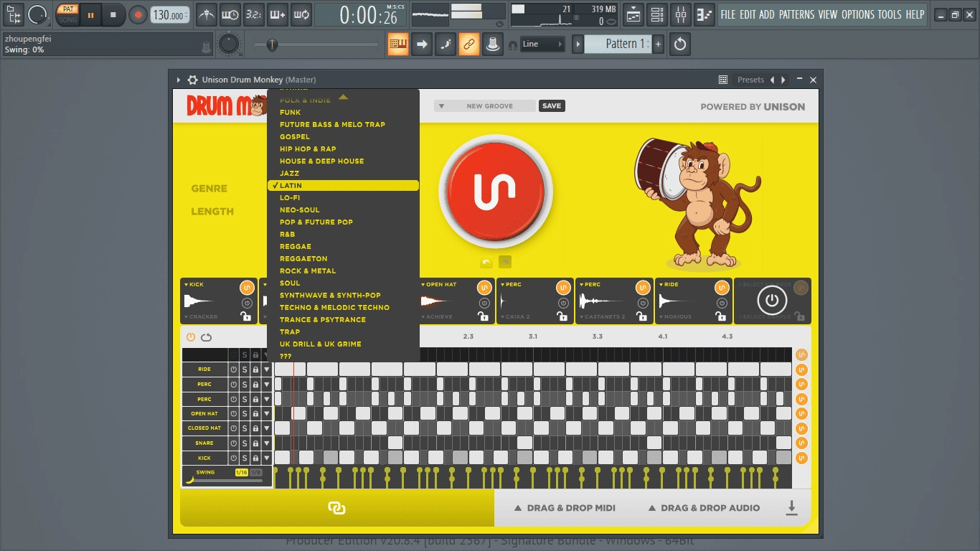Toggle the metronome icon in FL toolbar
The width and height of the screenshot is (980, 551).
[x=206, y=14]
